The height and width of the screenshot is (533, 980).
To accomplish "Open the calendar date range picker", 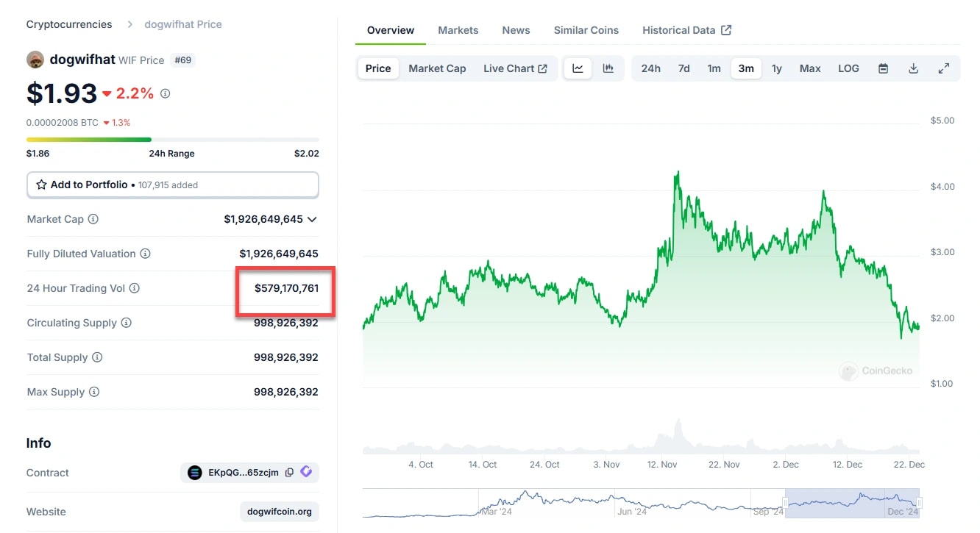I will pyautogui.click(x=883, y=68).
